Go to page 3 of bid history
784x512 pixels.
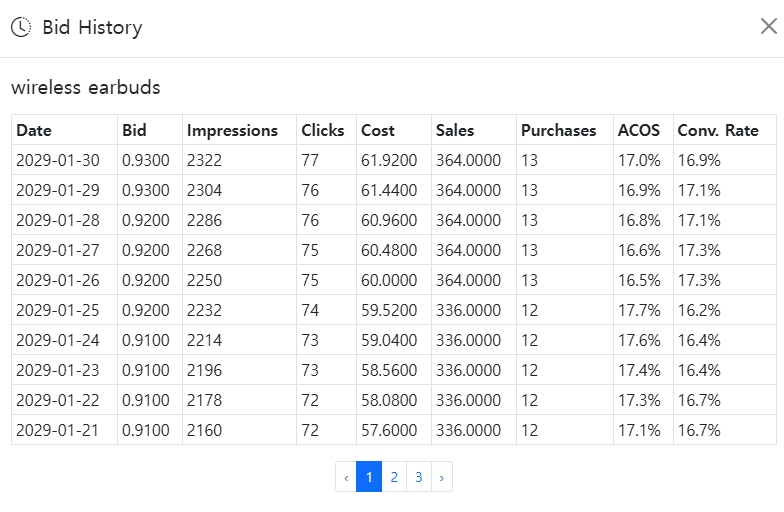click(x=419, y=477)
